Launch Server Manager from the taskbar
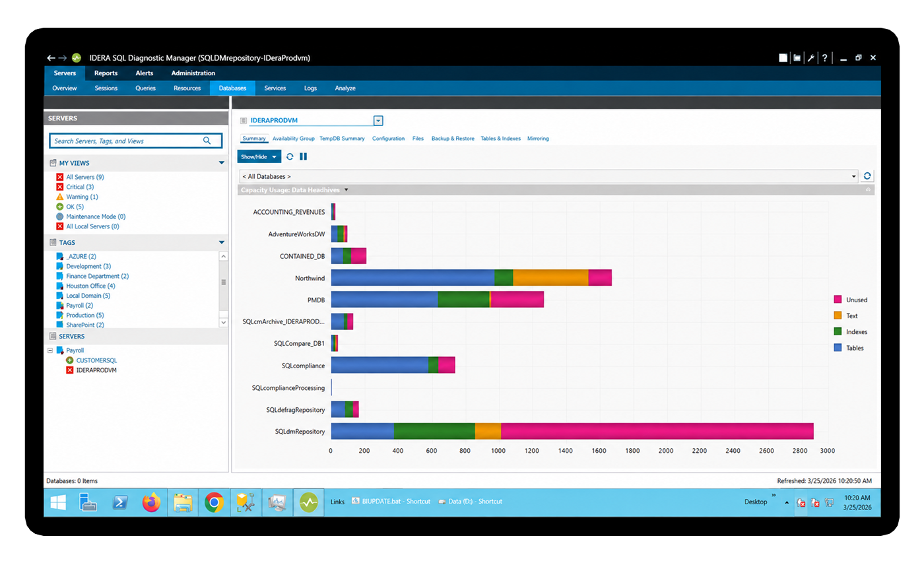The image size is (924, 563). click(89, 503)
